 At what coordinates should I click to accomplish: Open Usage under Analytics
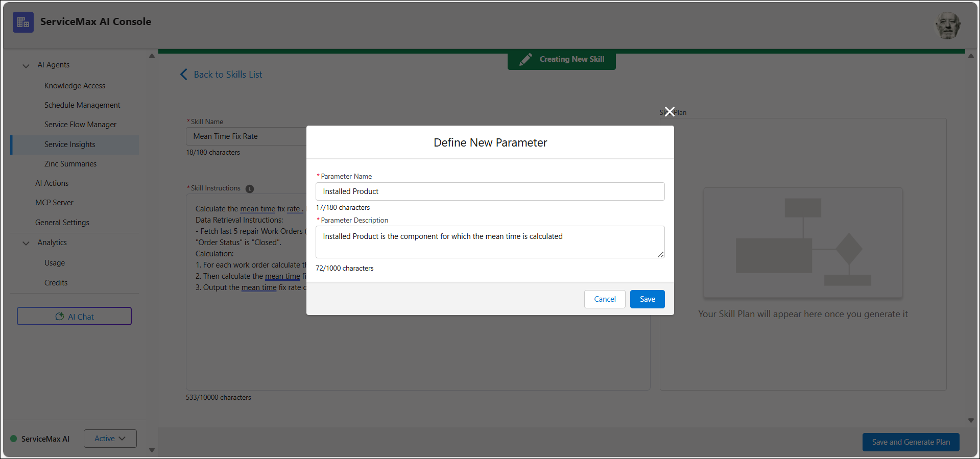[x=55, y=263]
